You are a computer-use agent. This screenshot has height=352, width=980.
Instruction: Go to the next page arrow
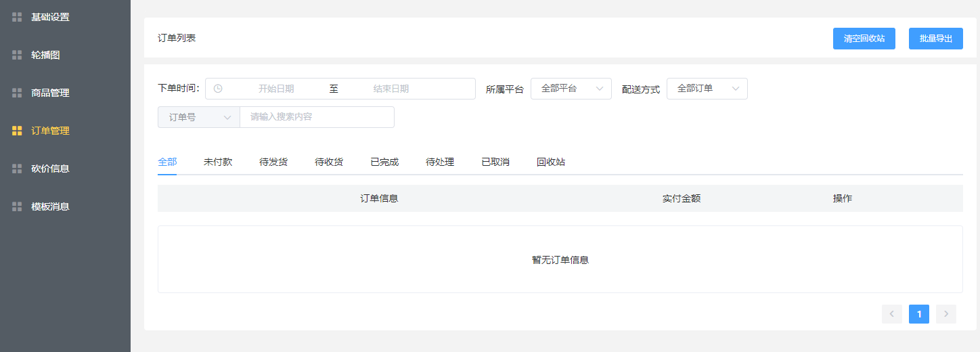pyautogui.click(x=945, y=313)
